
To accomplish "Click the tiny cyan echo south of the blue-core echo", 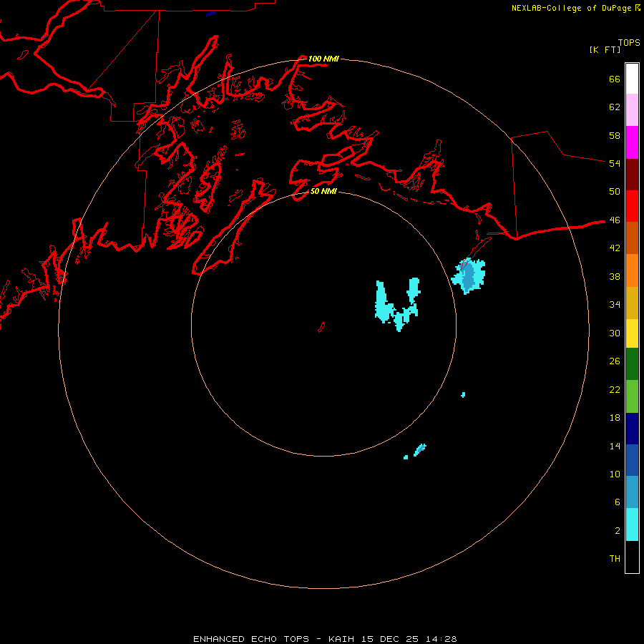I will pyautogui.click(x=463, y=395).
